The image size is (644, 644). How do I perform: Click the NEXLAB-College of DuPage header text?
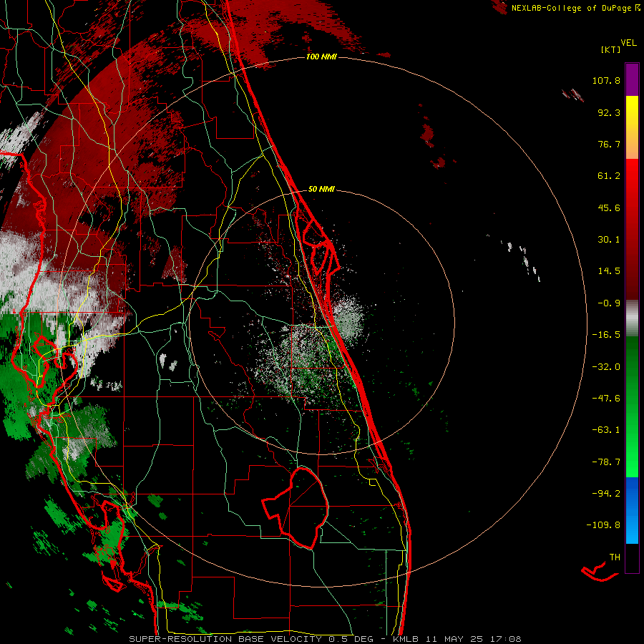click(x=576, y=8)
